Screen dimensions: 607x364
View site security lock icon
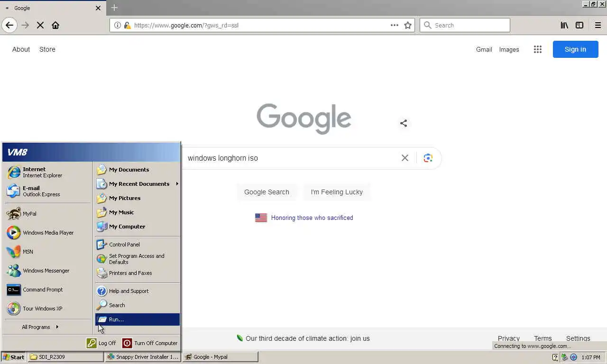[127, 25]
